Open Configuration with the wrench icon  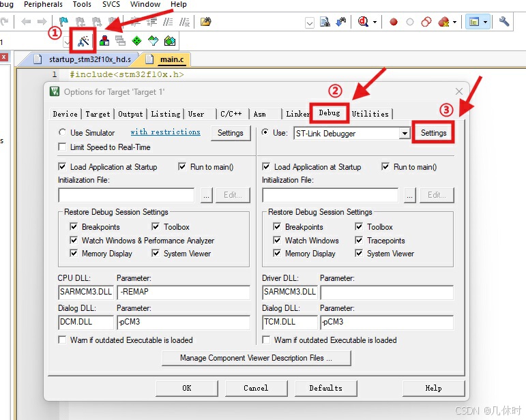[504, 22]
